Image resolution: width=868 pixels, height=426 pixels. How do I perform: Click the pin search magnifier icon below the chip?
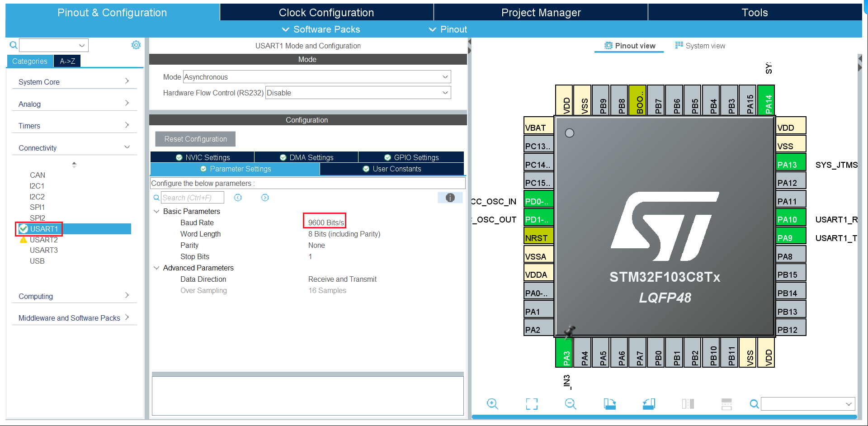754,404
